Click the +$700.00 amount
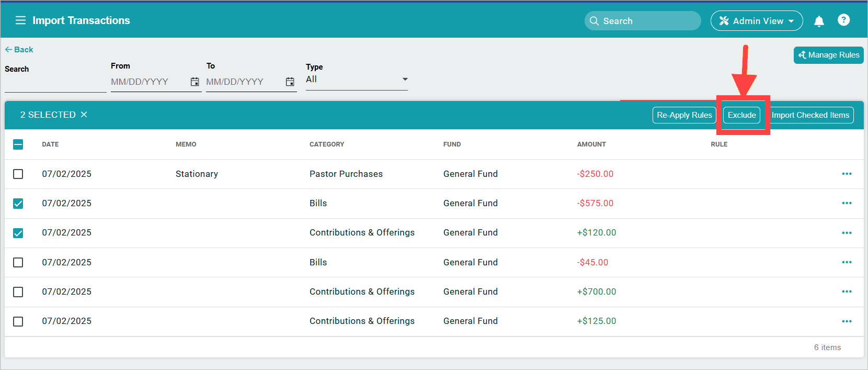Screen dimensions: 868x370 pos(597,291)
